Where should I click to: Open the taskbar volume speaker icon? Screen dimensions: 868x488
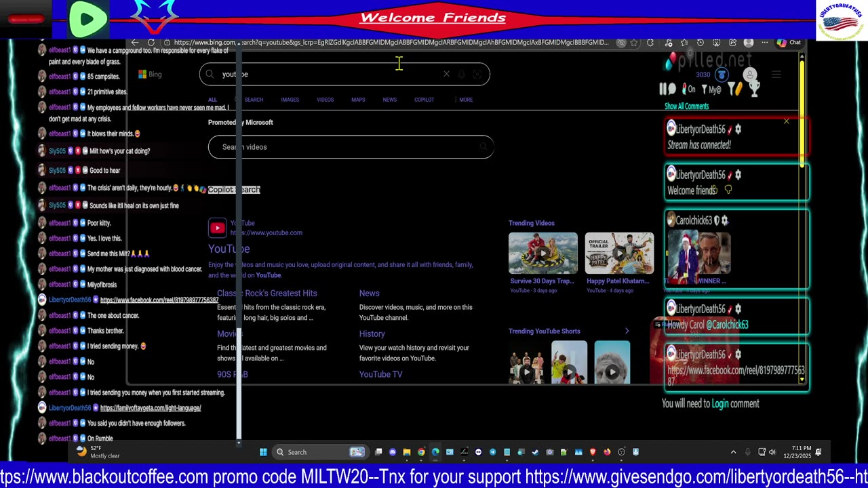772,452
